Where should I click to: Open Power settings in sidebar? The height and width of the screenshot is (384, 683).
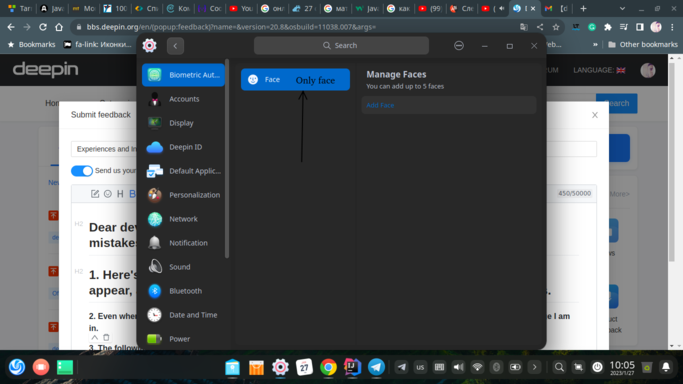[183, 338]
